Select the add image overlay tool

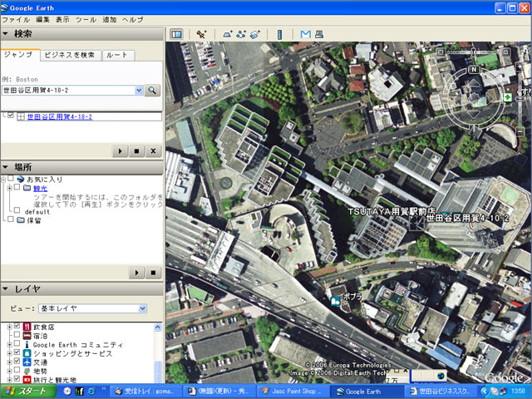[x=255, y=34]
